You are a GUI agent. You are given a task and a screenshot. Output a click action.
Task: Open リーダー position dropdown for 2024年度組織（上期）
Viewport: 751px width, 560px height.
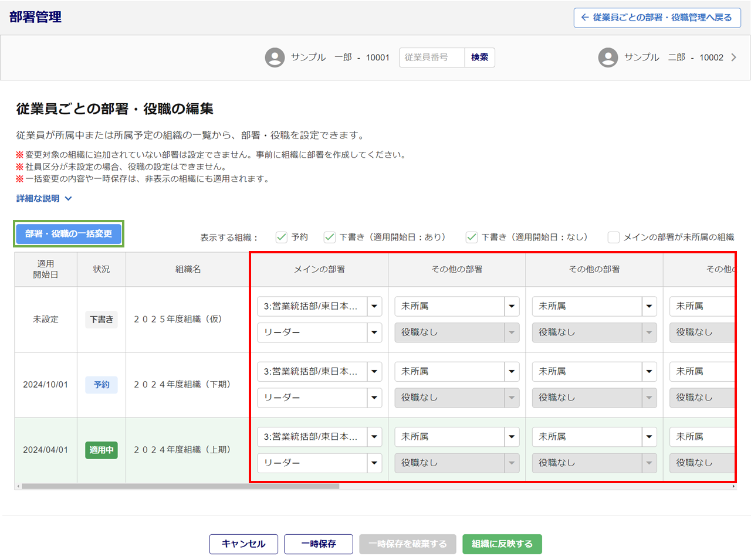[x=320, y=463]
